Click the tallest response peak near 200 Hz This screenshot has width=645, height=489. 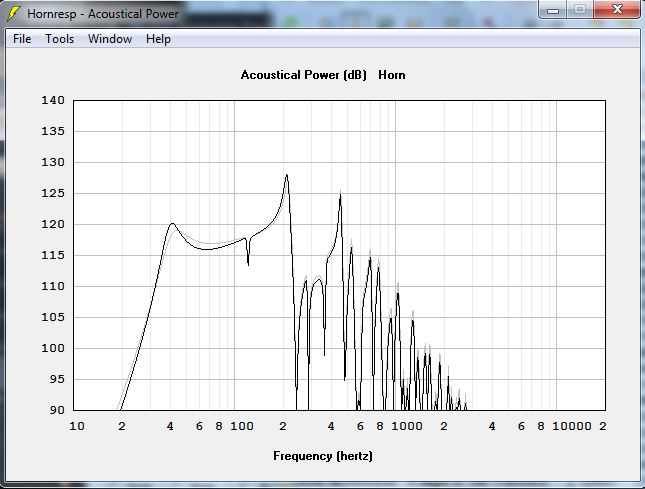[x=286, y=176]
